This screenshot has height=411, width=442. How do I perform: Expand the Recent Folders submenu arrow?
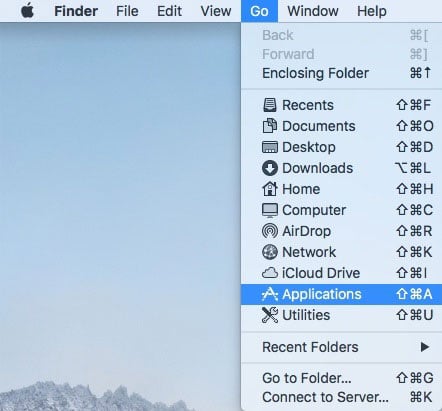[x=424, y=347]
